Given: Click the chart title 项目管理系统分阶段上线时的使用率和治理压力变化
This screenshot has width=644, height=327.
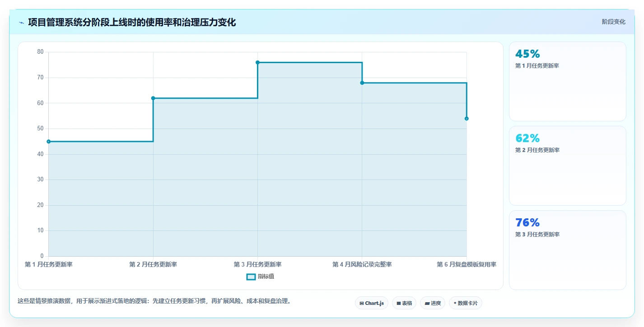Looking at the screenshot, I should click(132, 23).
